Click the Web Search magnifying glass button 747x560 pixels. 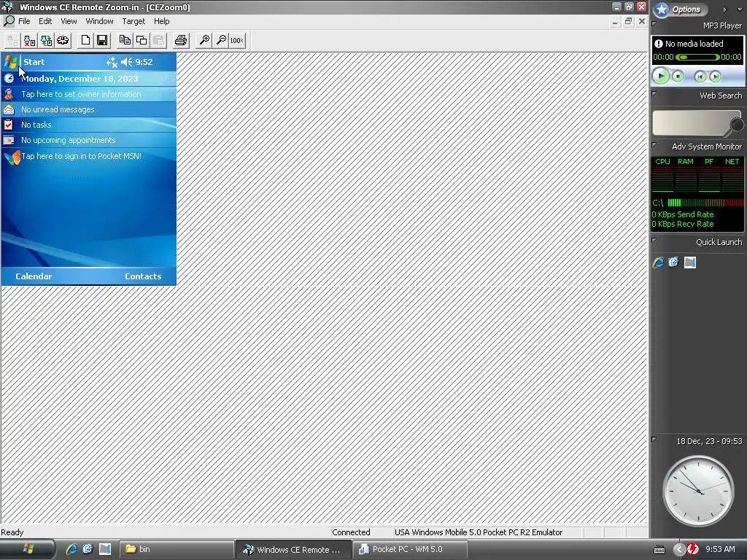(736, 125)
